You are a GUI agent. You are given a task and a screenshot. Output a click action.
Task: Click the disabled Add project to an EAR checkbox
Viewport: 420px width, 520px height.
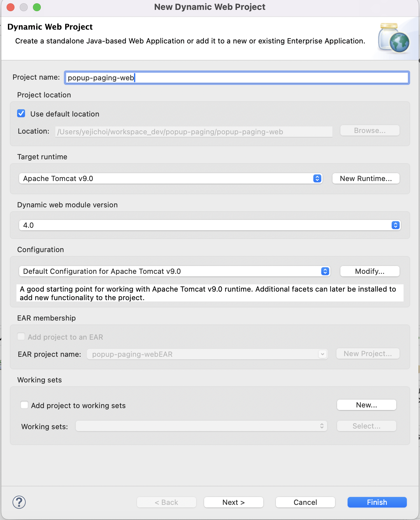(21, 336)
